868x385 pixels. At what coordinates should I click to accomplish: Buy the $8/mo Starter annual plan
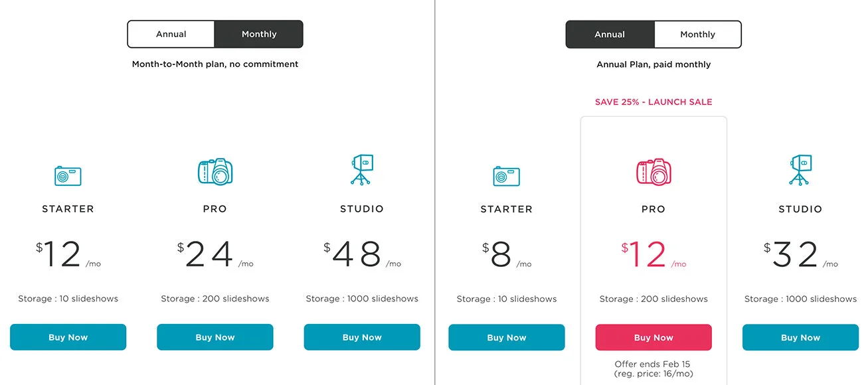507,337
